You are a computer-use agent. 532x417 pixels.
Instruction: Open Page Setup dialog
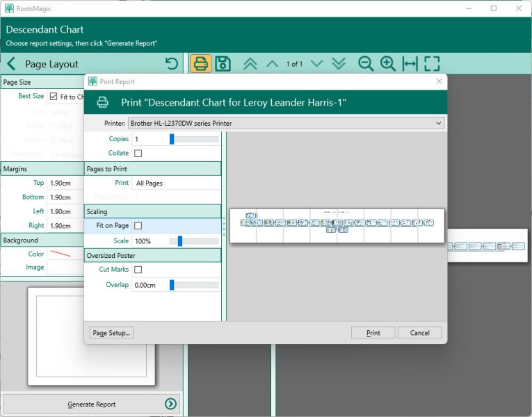click(111, 333)
